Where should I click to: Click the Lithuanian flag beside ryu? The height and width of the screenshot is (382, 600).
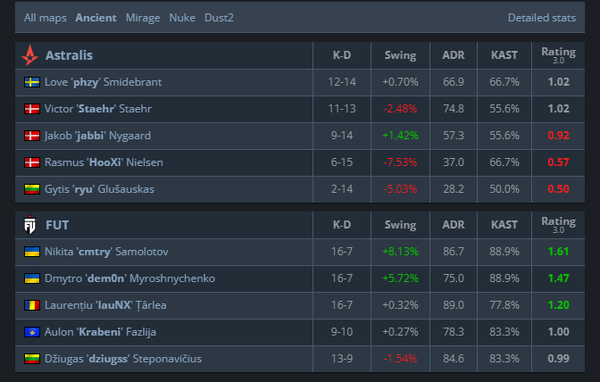click(x=32, y=189)
